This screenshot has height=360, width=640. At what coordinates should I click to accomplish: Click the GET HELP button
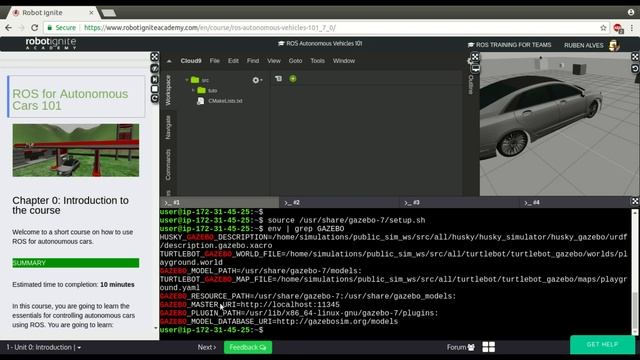[x=602, y=345]
